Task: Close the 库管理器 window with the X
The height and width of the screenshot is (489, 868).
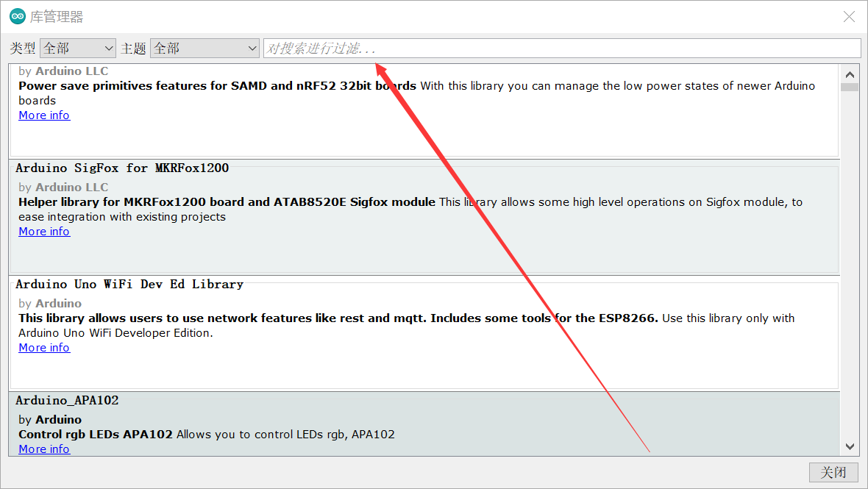Action: pos(849,17)
